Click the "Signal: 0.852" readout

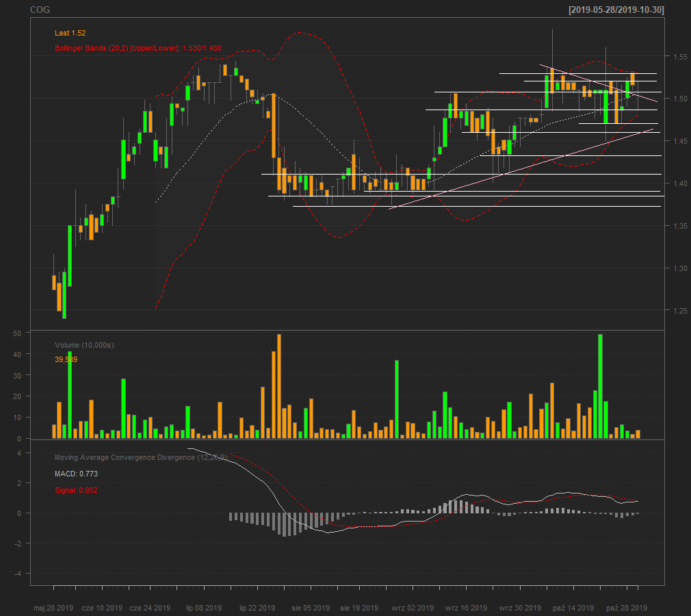[76, 490]
